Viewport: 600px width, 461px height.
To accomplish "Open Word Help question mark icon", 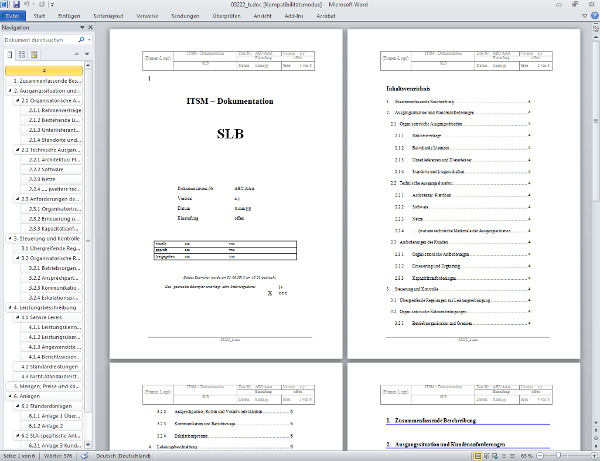I will [x=593, y=17].
